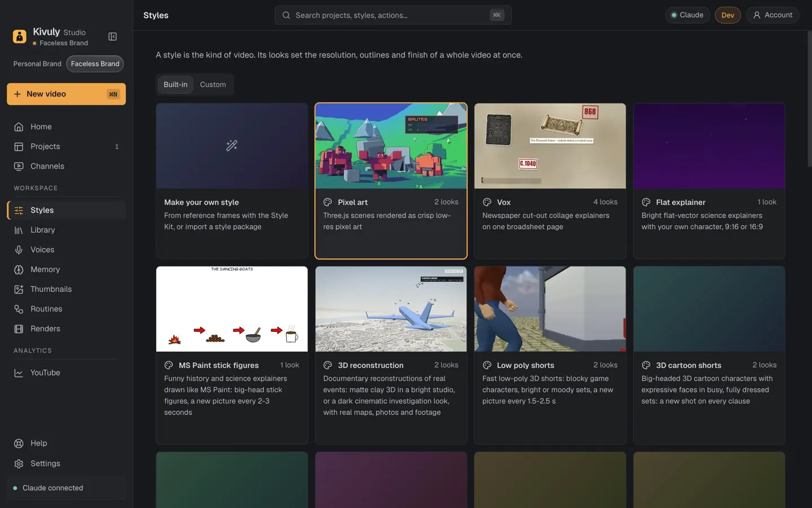Open Help via its lifebuoy icon
Viewport: 812px width, 508px height.
pyautogui.click(x=19, y=444)
